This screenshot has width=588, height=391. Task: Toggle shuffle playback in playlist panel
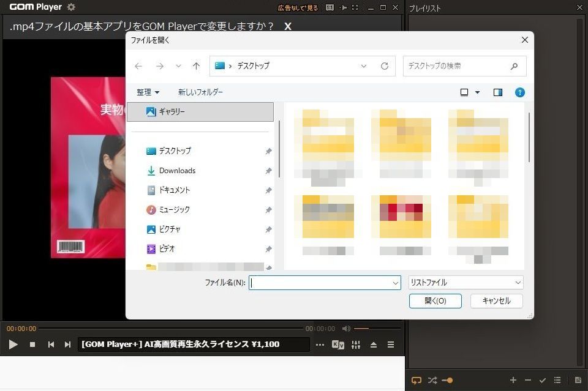click(432, 380)
